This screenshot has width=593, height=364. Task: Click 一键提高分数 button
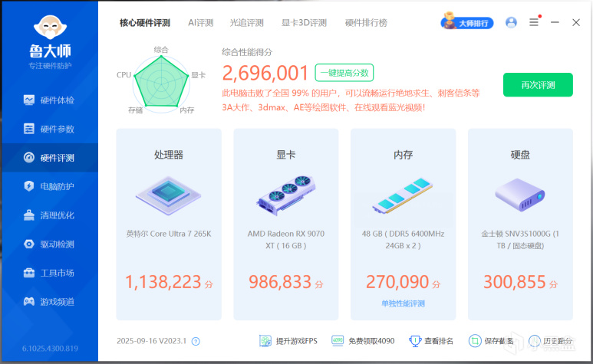pyautogui.click(x=344, y=73)
